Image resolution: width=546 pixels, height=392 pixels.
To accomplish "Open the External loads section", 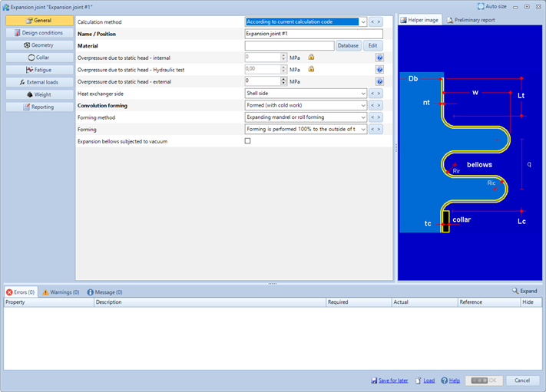I will pos(39,82).
